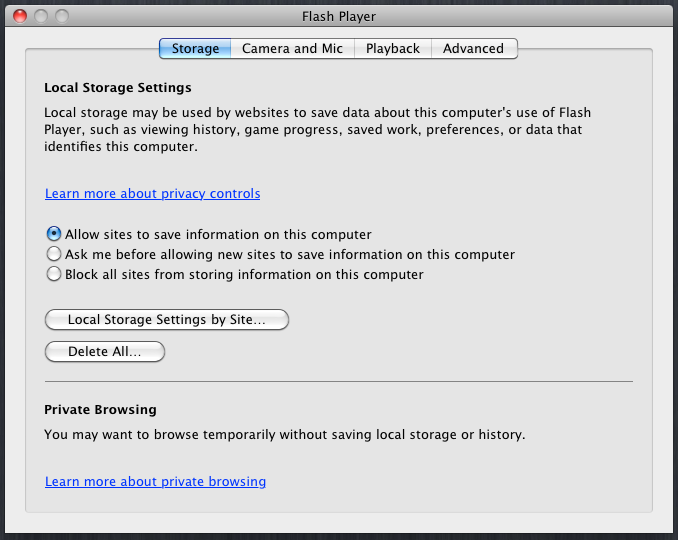Open Local Storage Settings by Site dialog
The width and height of the screenshot is (678, 540).
[167, 320]
